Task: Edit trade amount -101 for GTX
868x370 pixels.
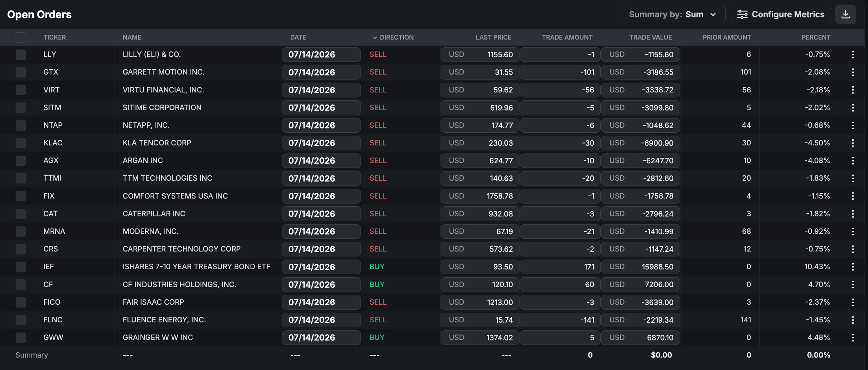Action: click(560, 72)
